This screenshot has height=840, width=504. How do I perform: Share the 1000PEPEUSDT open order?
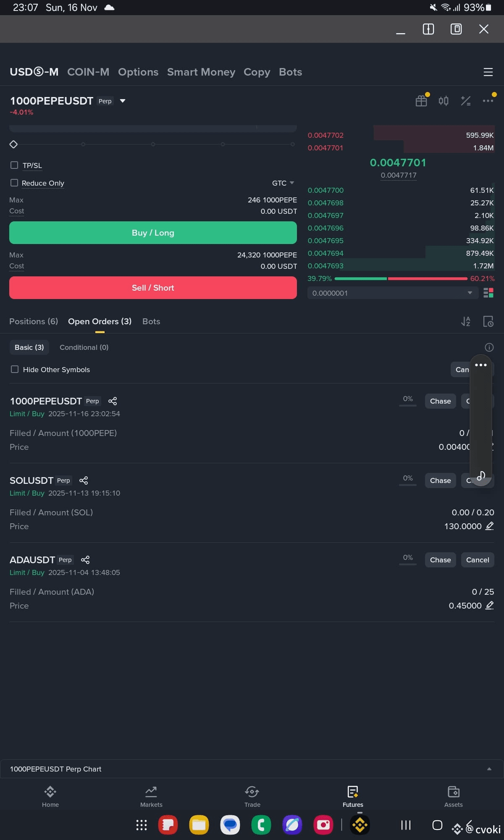(x=113, y=401)
